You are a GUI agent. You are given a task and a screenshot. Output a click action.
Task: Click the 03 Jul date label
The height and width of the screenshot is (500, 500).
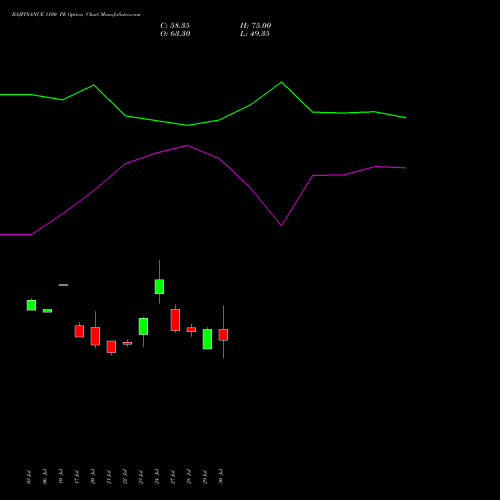(x=29, y=477)
